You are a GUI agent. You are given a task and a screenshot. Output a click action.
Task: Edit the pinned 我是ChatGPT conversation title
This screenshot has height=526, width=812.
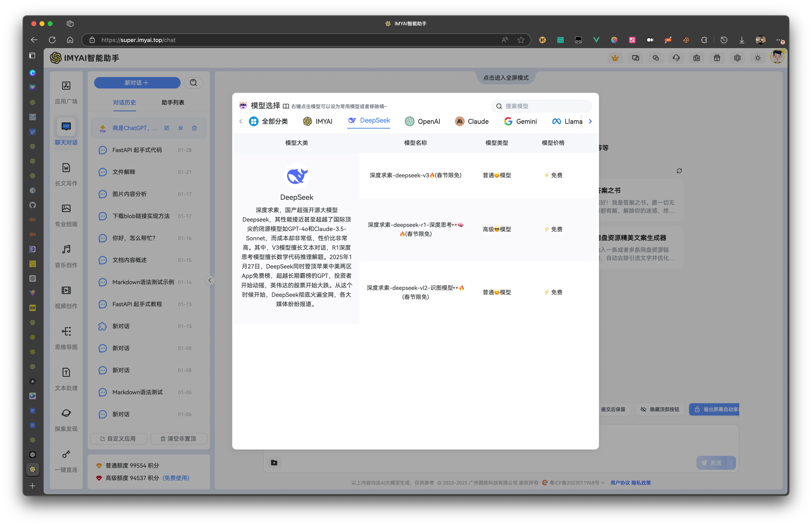167,128
